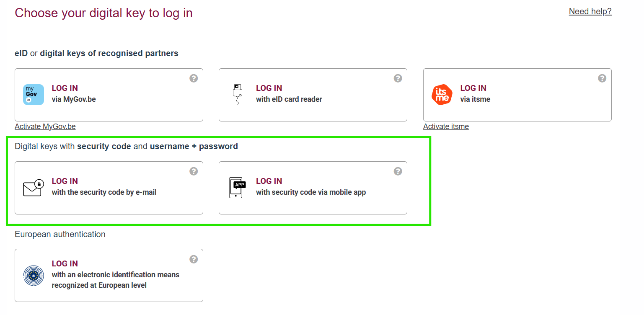Follow the Activate itsme link
Screen dimensions: 644x315
point(446,127)
